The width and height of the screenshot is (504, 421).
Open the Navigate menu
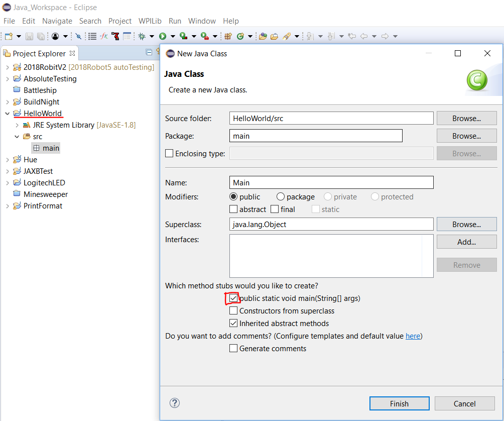[x=57, y=21]
